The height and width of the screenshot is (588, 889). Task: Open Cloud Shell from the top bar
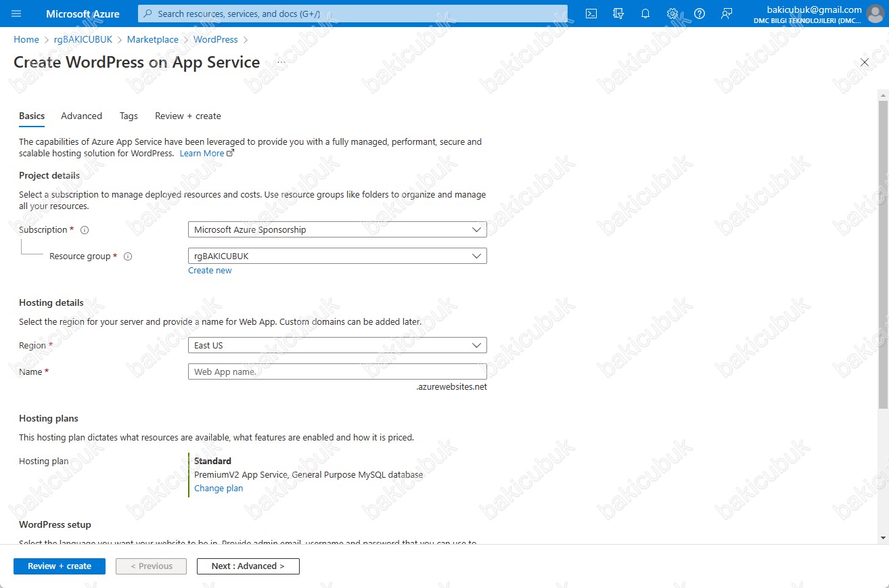pos(591,14)
